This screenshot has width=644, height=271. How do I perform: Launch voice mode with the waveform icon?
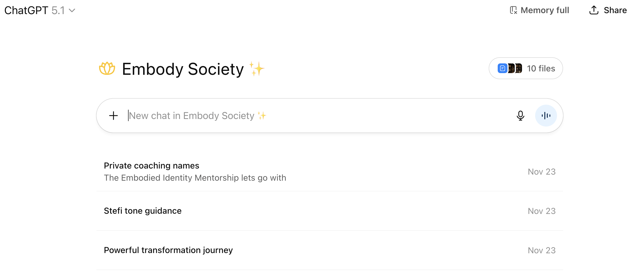point(546,116)
